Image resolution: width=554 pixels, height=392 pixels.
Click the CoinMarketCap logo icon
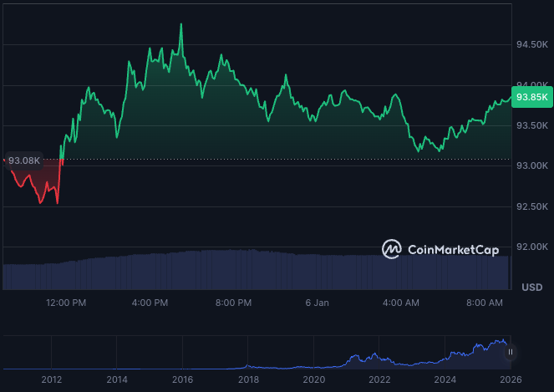tap(391, 248)
